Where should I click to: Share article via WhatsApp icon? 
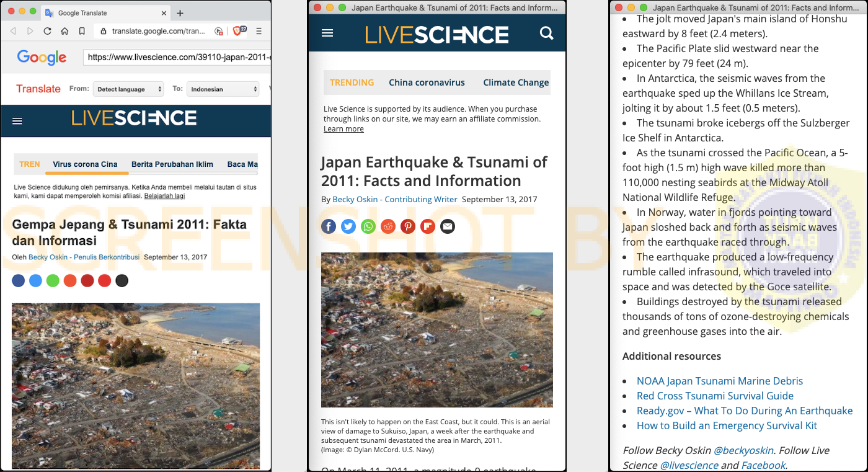click(x=368, y=226)
